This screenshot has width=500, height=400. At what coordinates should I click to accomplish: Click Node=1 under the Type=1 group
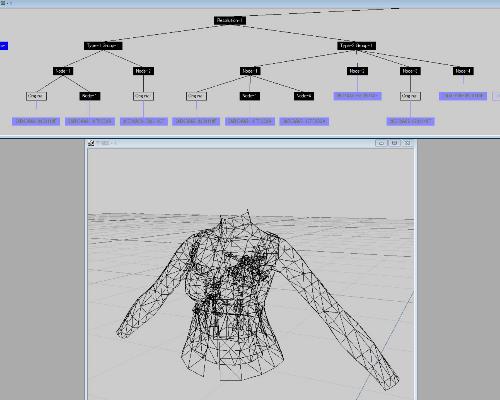(63, 71)
